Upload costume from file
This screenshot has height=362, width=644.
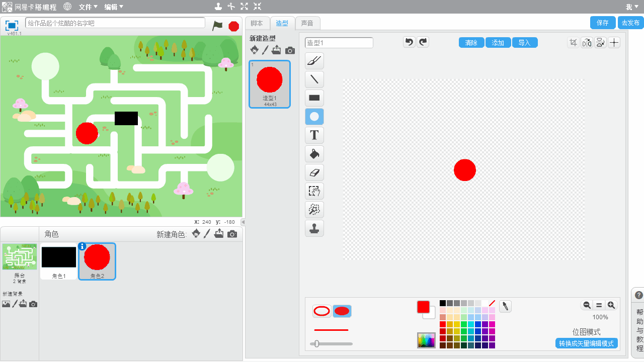pos(276,50)
